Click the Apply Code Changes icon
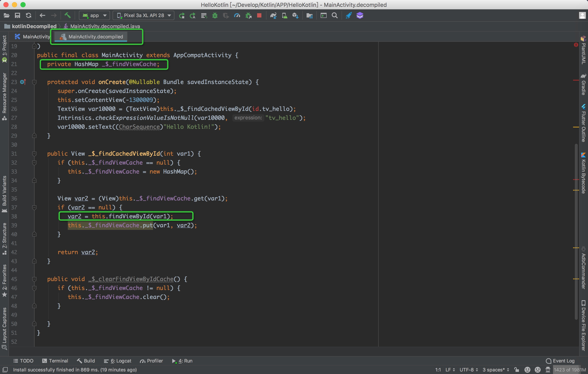Viewport: 588px width, 374px height. 193,16
